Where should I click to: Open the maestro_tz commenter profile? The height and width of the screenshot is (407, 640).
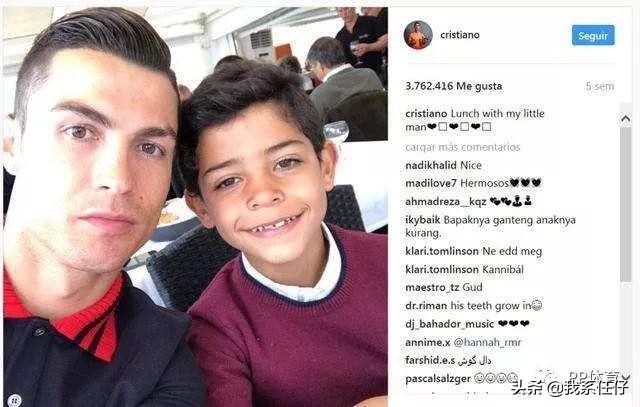(432, 287)
